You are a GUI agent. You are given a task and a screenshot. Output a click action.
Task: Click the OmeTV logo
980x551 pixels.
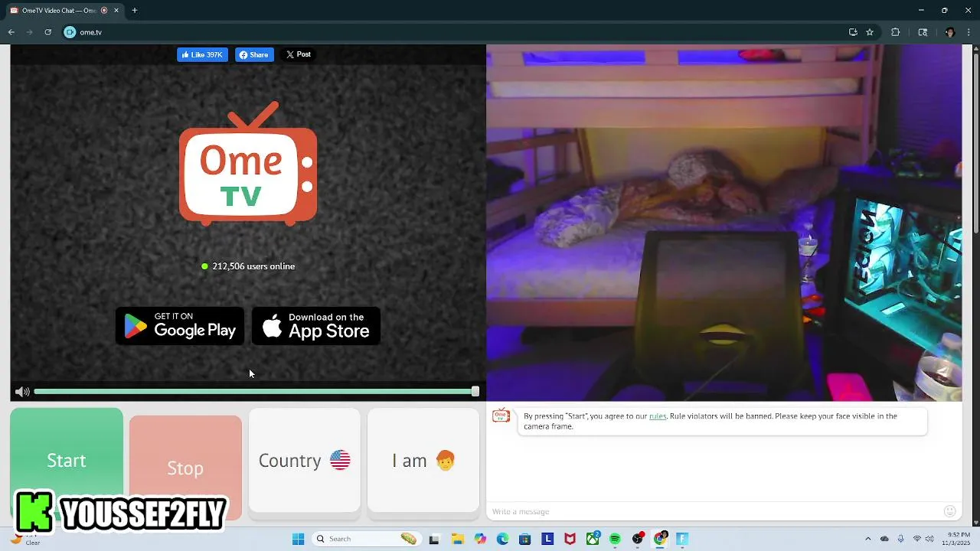pyautogui.click(x=248, y=164)
